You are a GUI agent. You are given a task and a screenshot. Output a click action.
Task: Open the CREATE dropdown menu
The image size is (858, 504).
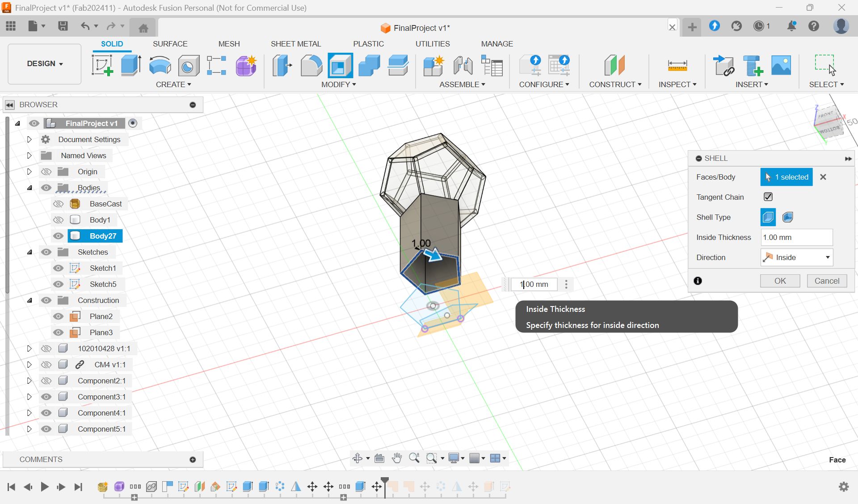[x=173, y=84]
